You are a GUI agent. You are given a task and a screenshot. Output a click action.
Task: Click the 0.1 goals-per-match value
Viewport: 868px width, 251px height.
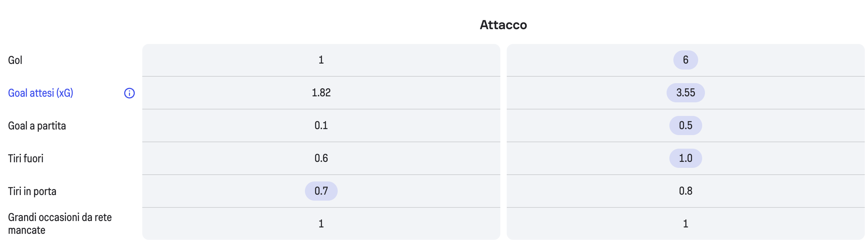tap(321, 125)
